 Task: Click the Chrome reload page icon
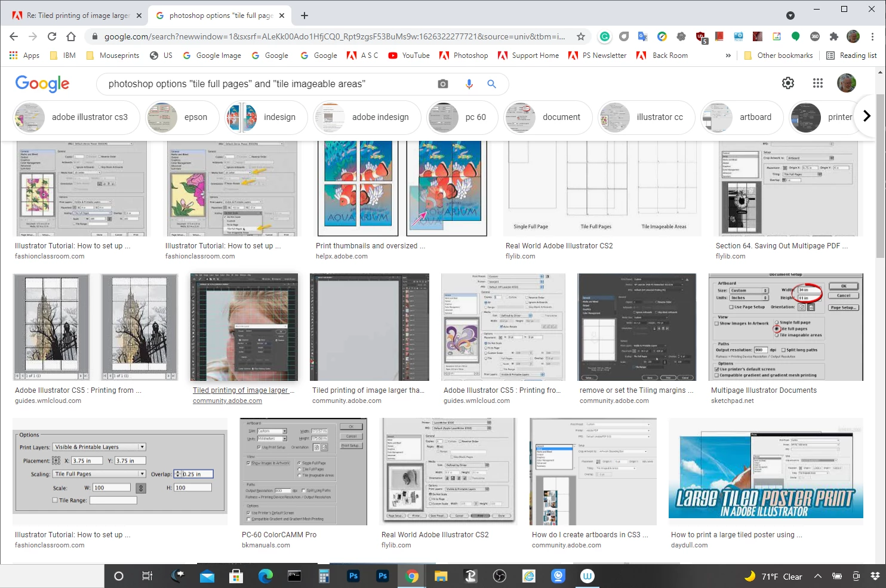click(x=52, y=36)
